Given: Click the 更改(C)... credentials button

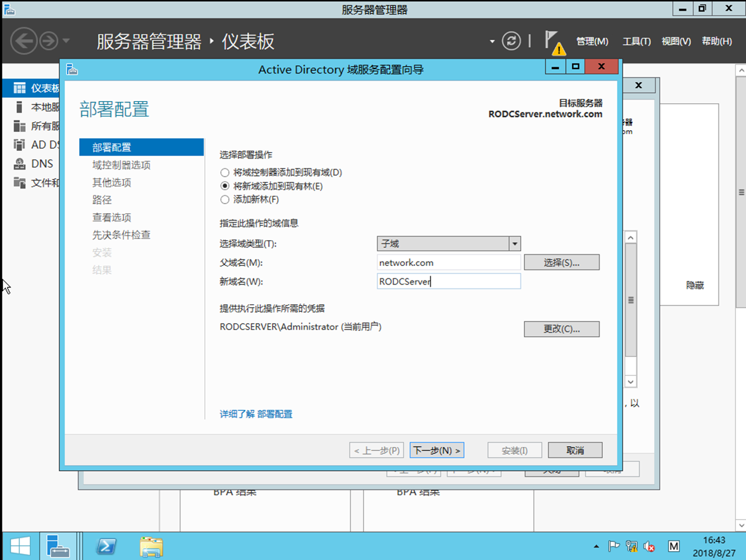Looking at the screenshot, I should (561, 329).
